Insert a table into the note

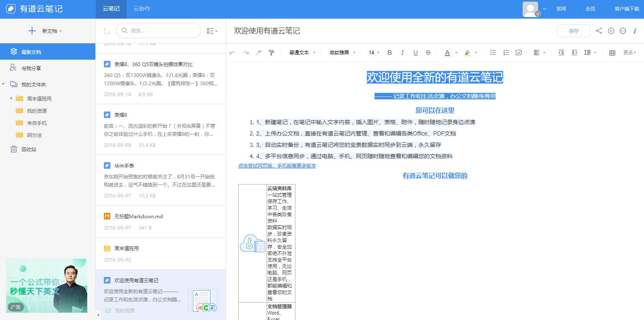(612, 53)
